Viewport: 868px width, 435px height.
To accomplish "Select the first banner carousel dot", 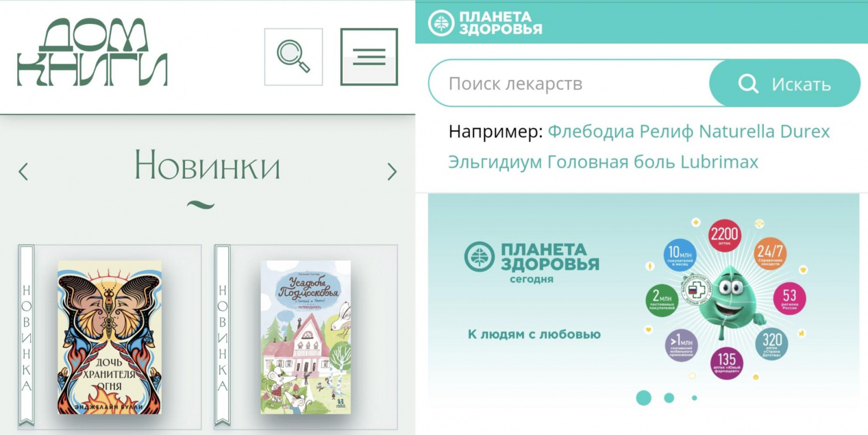I will coord(643,398).
